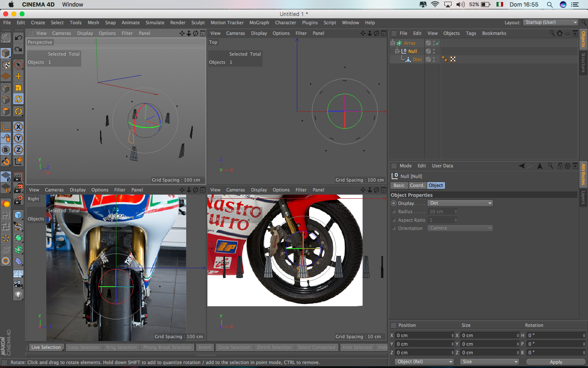Open Object Manager Tags menu
The height and width of the screenshot is (368, 588).
(x=471, y=34)
